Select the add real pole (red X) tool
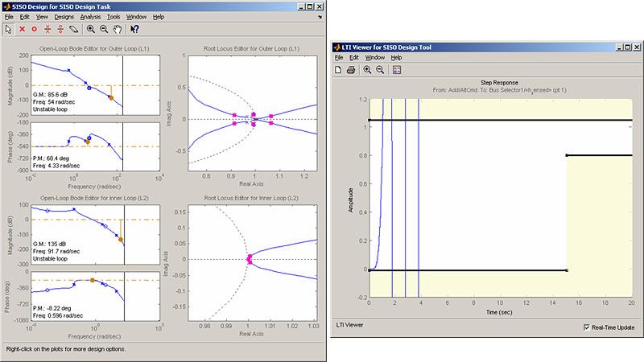The image size is (644, 362). [x=23, y=29]
